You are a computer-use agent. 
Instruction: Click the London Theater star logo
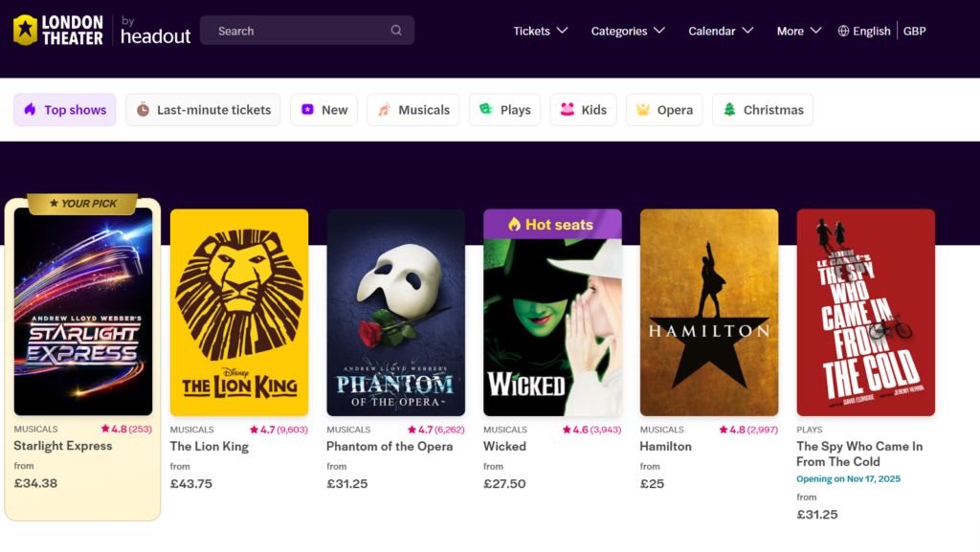26,30
